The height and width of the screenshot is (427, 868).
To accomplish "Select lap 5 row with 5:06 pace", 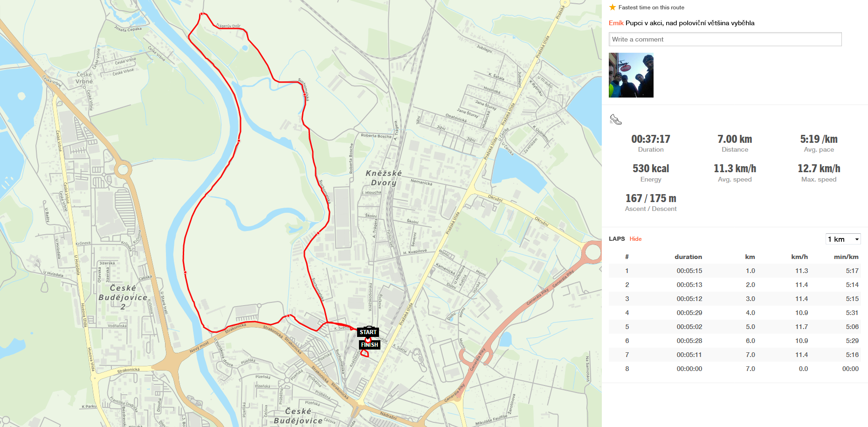I will (734, 327).
